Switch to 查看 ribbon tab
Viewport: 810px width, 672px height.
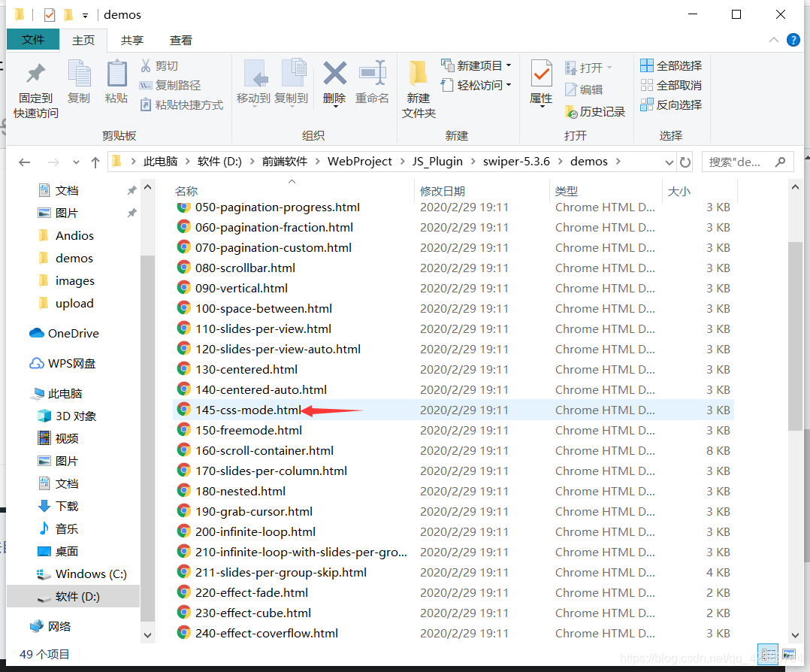181,41
